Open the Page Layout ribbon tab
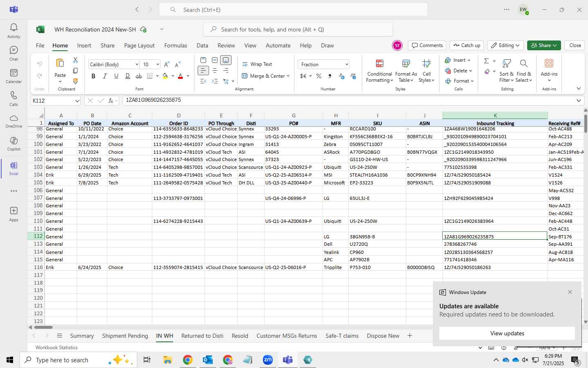Viewport: 588px width, 368px height. pos(139,45)
